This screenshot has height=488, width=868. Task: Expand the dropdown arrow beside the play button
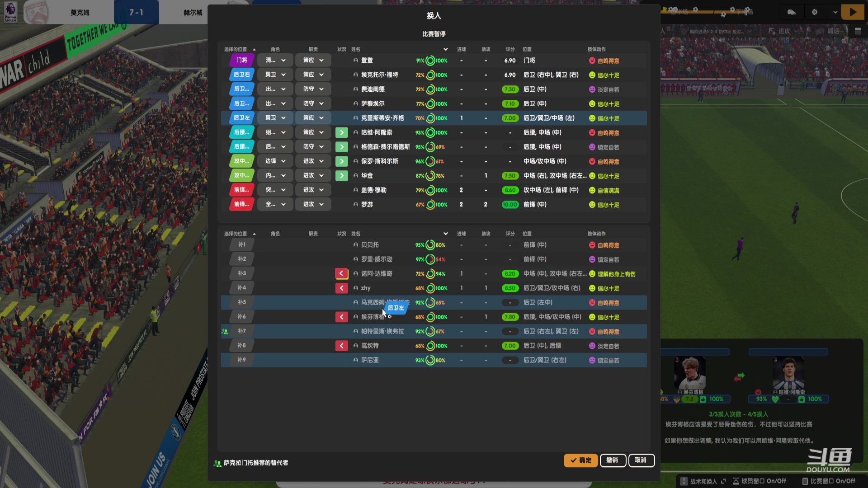pos(835,12)
